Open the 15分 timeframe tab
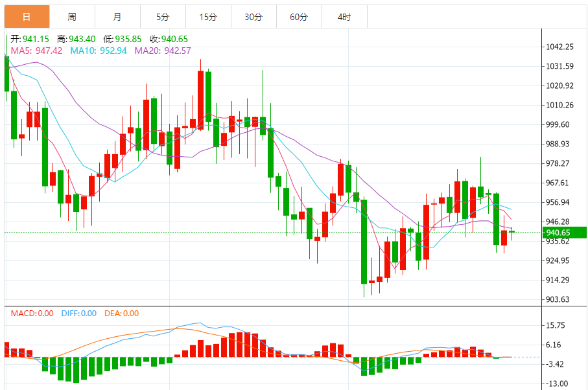This screenshot has height=390, width=588. (x=208, y=16)
